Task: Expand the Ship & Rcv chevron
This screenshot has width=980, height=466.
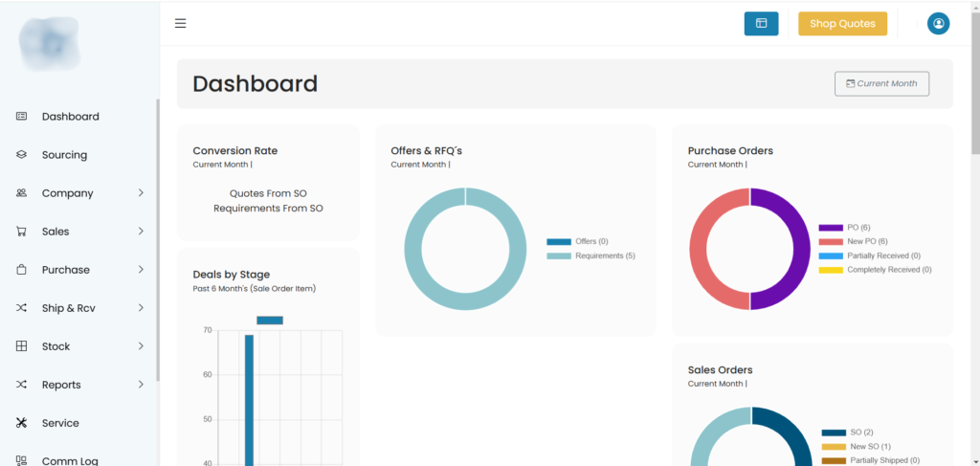Action: [x=142, y=308]
